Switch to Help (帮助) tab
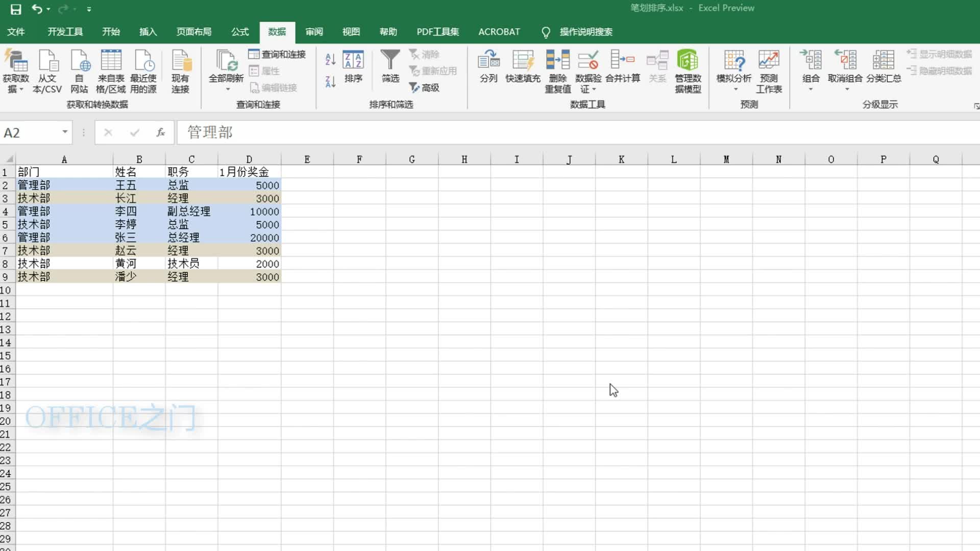980x551 pixels. pyautogui.click(x=388, y=32)
